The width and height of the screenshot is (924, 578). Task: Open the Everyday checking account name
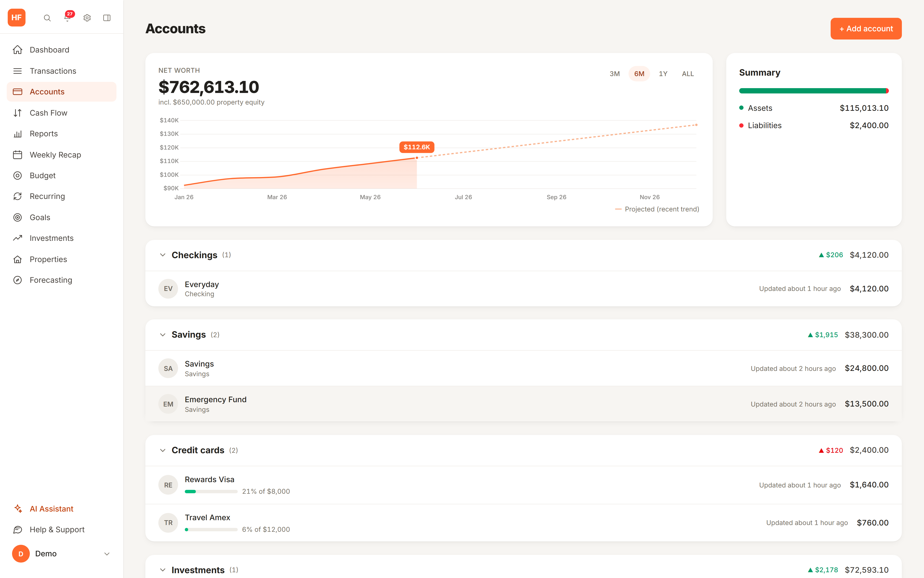(x=202, y=284)
